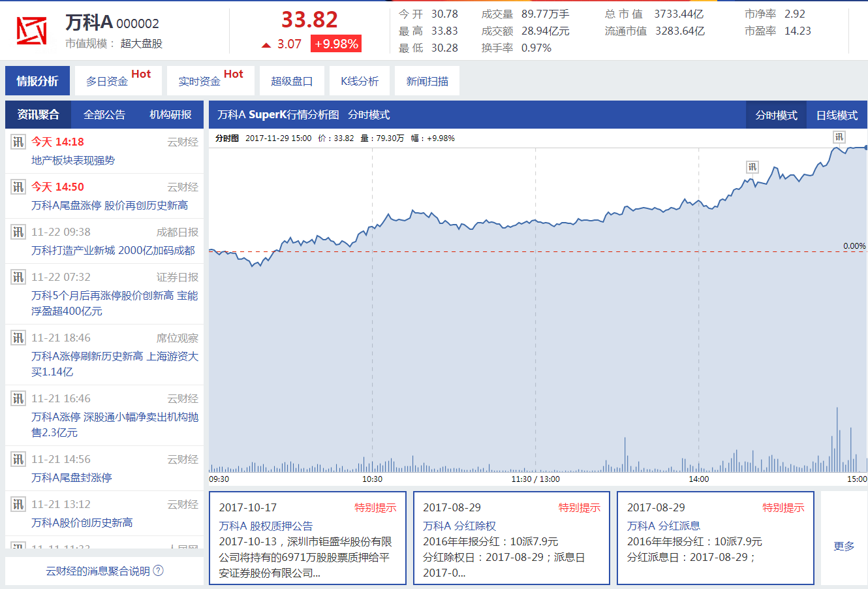
Task: Click news marker icon at chart top-right
Action: tap(839, 137)
